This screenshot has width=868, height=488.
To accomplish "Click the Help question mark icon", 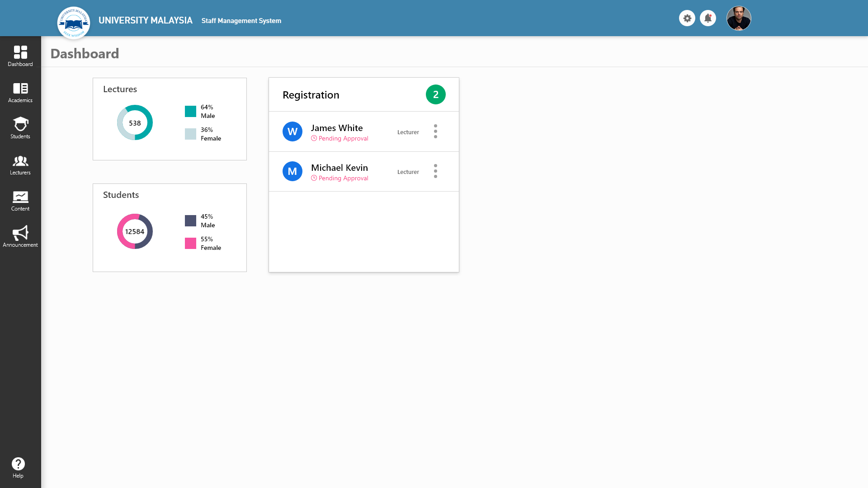I will [18, 464].
